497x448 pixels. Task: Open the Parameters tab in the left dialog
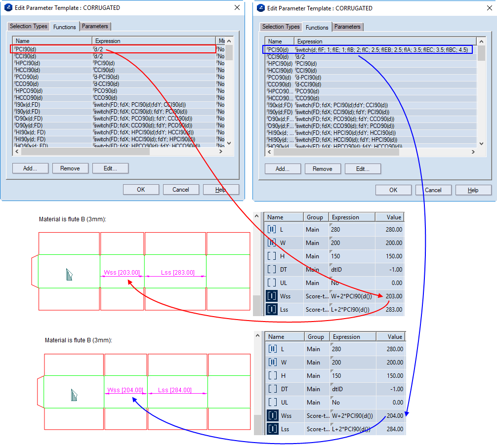(95, 26)
